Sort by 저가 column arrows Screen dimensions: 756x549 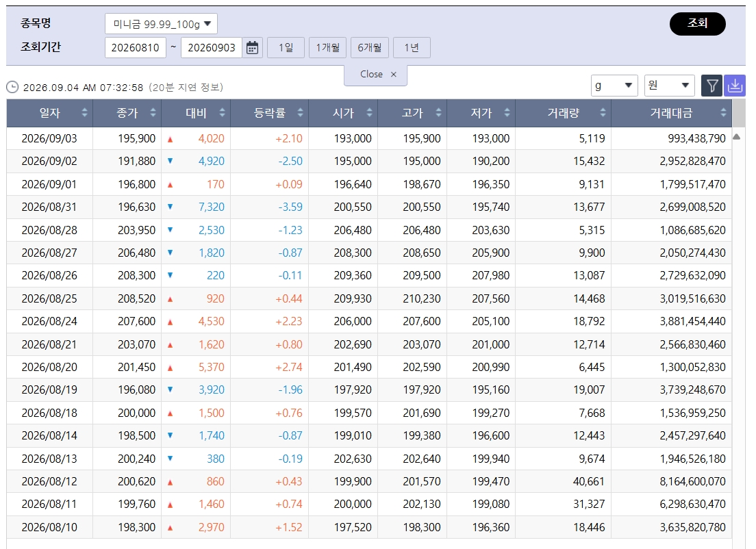coord(507,113)
